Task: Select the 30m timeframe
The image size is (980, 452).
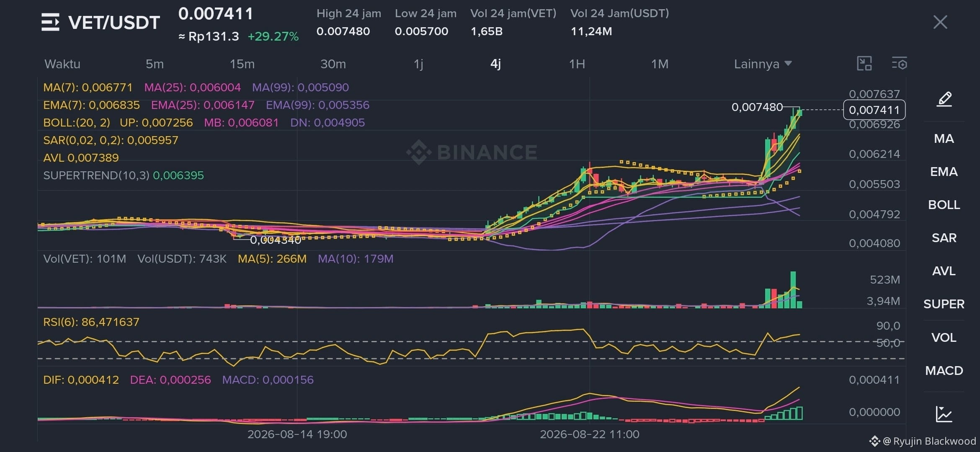Action: pyautogui.click(x=333, y=64)
